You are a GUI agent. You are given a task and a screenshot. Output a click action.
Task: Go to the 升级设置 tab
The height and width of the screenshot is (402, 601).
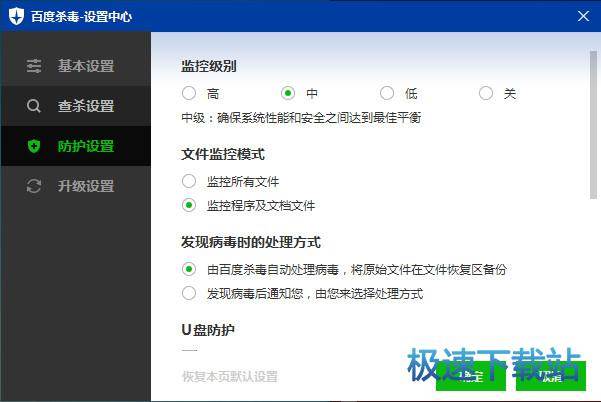76,186
